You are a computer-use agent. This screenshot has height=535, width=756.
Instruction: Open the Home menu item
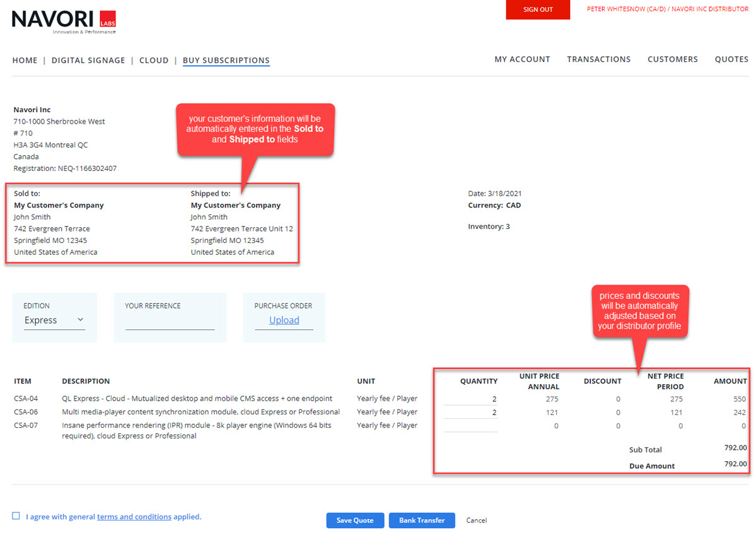[25, 61]
